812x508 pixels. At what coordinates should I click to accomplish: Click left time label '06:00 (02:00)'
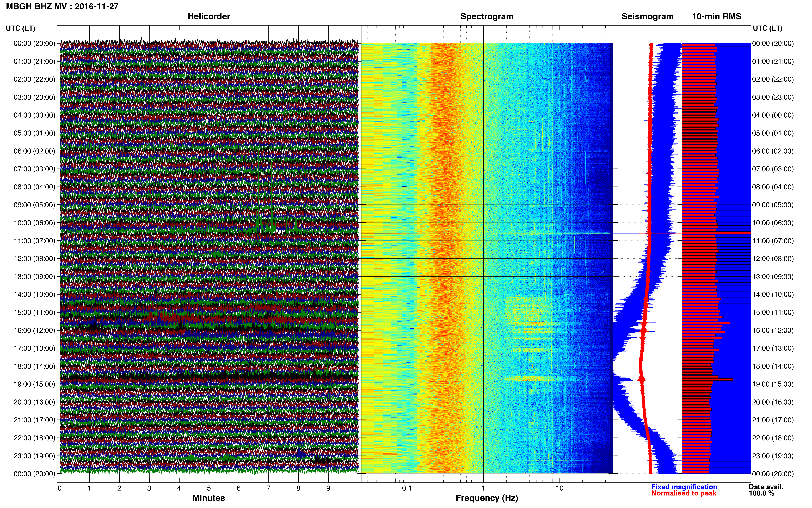click(34, 151)
